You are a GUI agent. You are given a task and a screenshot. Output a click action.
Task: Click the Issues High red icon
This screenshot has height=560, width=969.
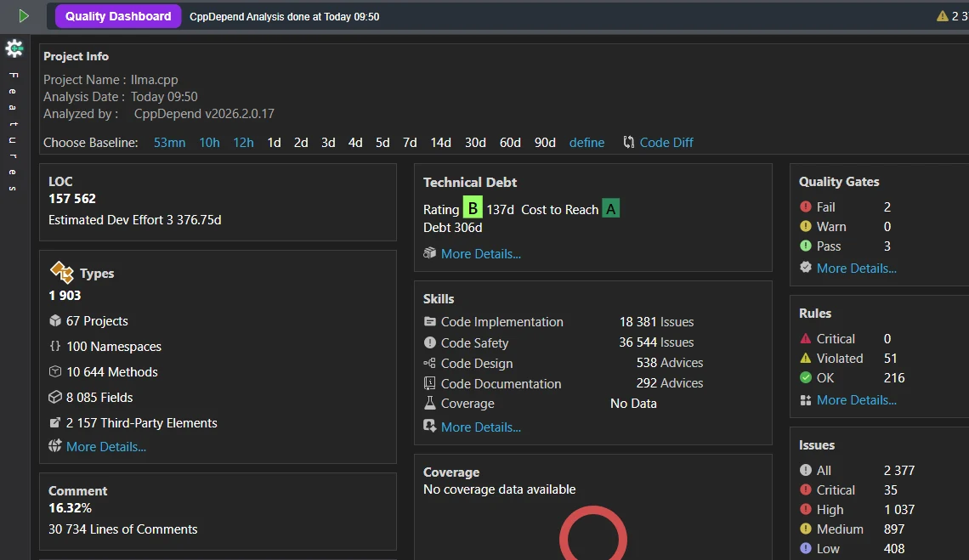(x=805, y=509)
